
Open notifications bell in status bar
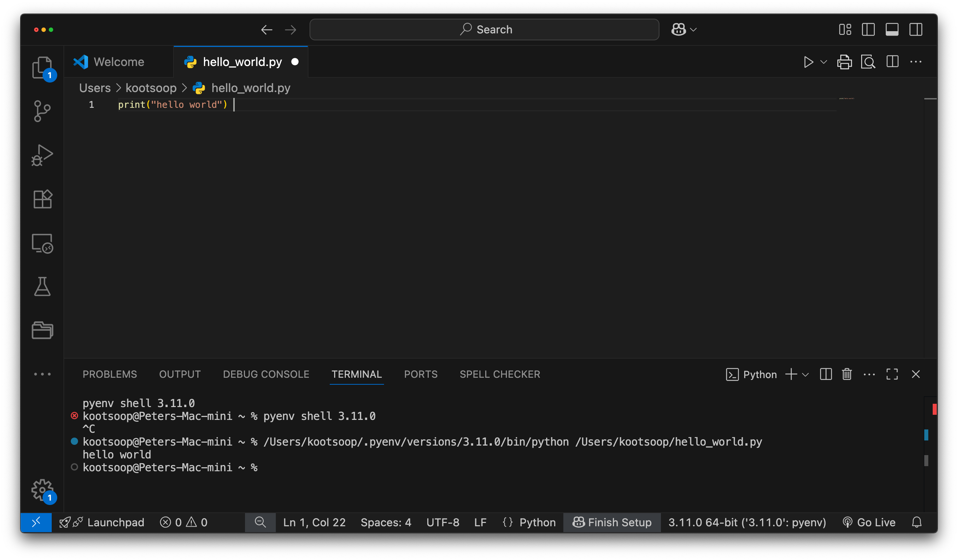tap(917, 523)
